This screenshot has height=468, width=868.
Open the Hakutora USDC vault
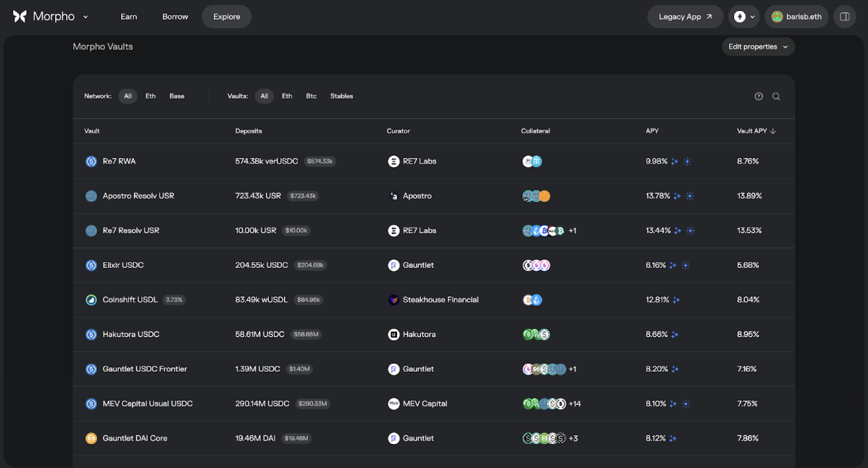(x=130, y=335)
